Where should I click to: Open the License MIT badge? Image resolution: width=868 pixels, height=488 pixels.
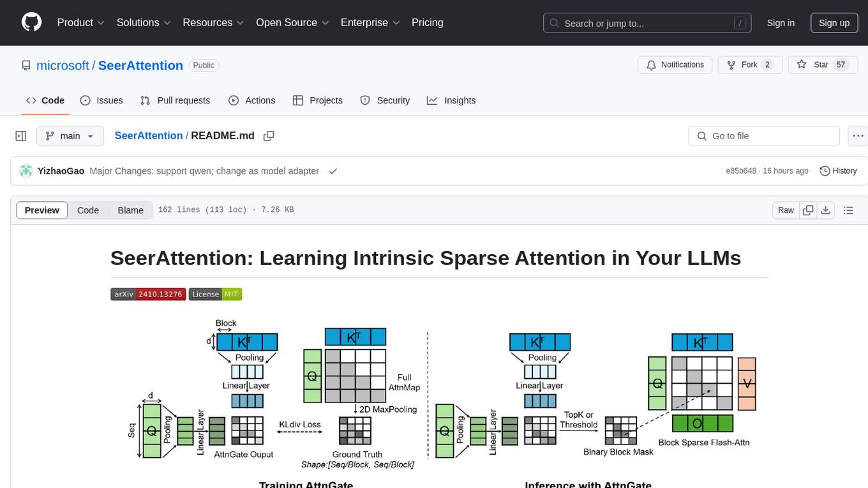click(x=215, y=294)
